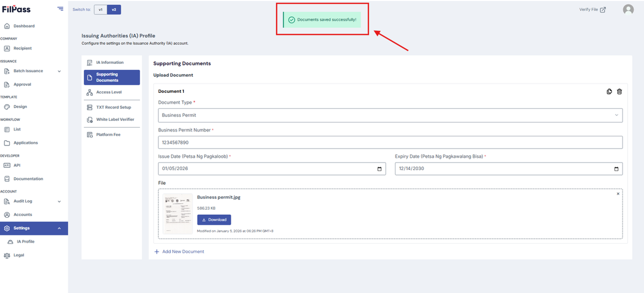The image size is (644, 293).
Task: Switch to version v1
Action: pyautogui.click(x=100, y=9)
